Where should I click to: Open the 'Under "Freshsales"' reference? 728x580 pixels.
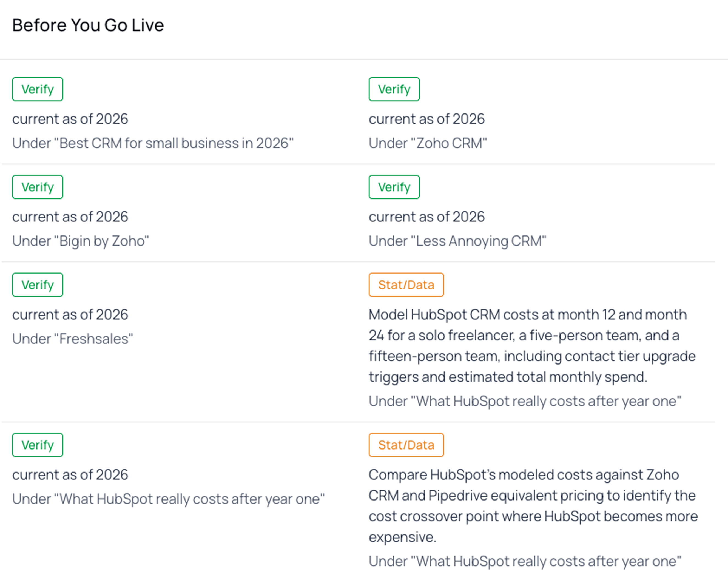tap(73, 339)
